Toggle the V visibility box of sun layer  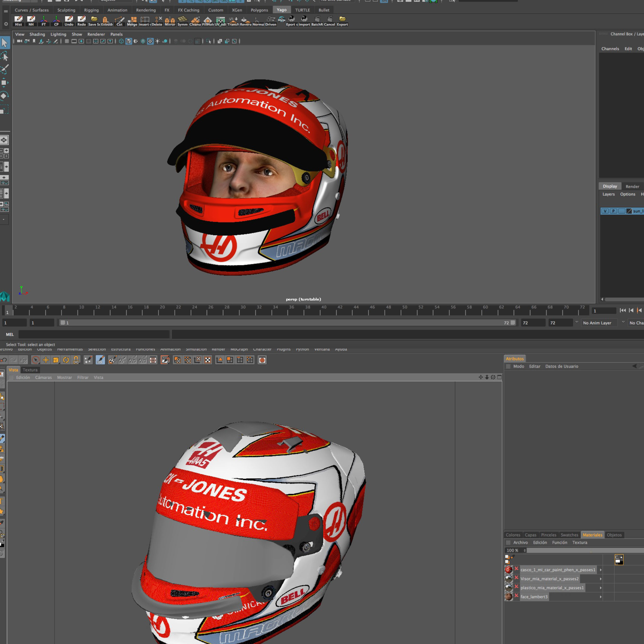(x=605, y=211)
